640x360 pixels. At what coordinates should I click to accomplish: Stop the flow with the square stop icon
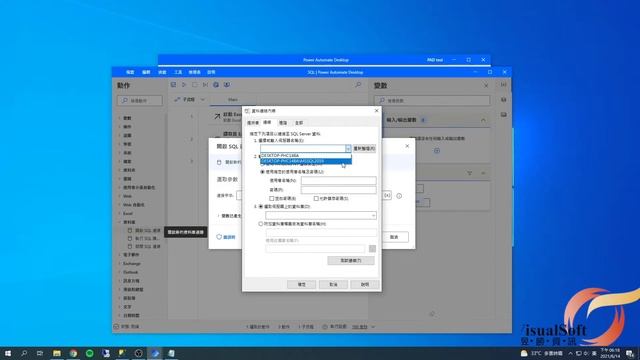[x=195, y=84]
